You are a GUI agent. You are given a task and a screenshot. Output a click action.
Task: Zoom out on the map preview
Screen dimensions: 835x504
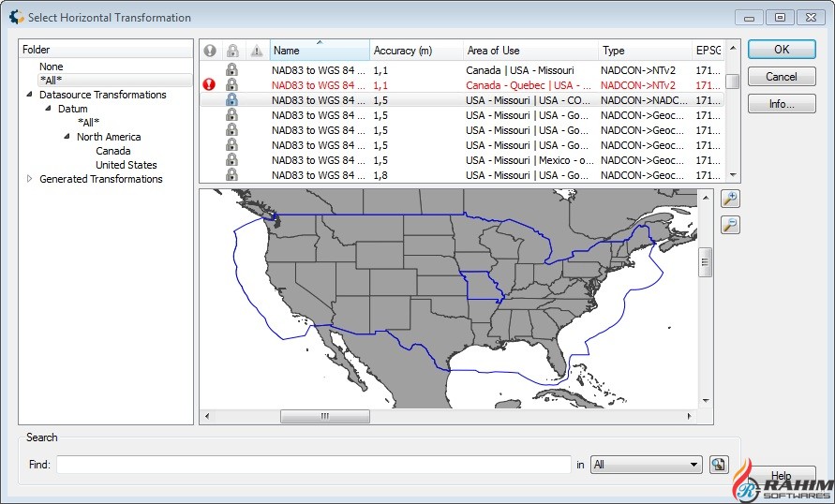coord(730,224)
